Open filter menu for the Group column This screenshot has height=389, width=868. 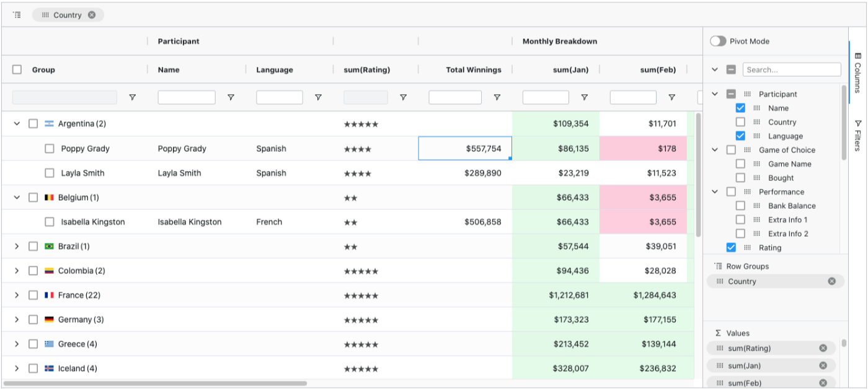coord(133,97)
